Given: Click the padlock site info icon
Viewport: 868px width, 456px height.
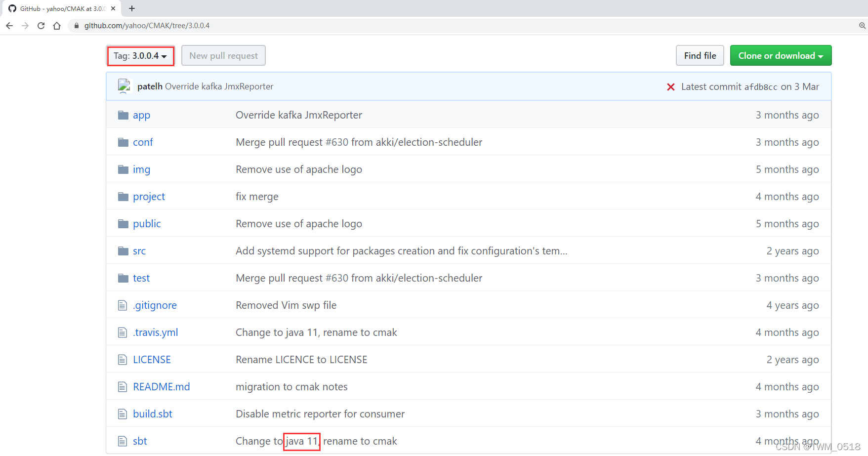Looking at the screenshot, I should tap(76, 26).
